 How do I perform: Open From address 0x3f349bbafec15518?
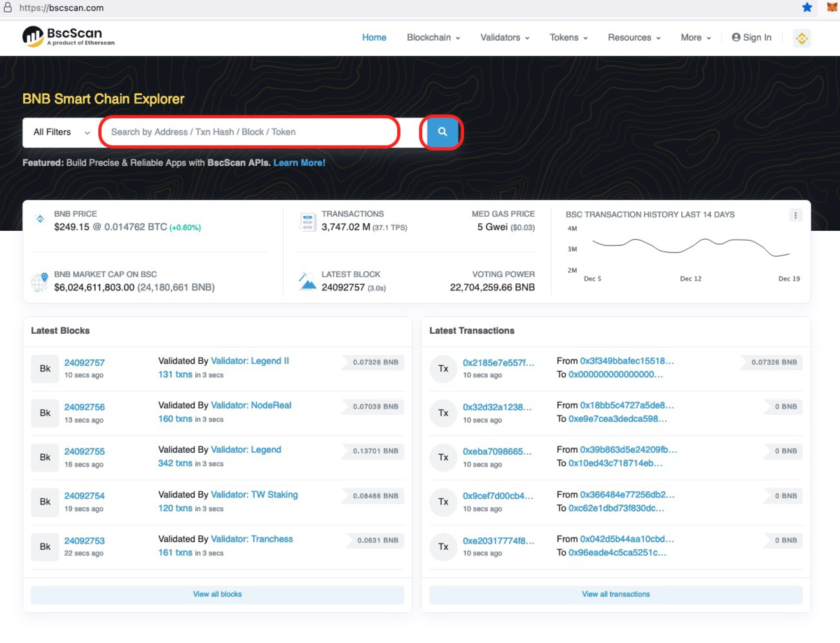(x=627, y=361)
